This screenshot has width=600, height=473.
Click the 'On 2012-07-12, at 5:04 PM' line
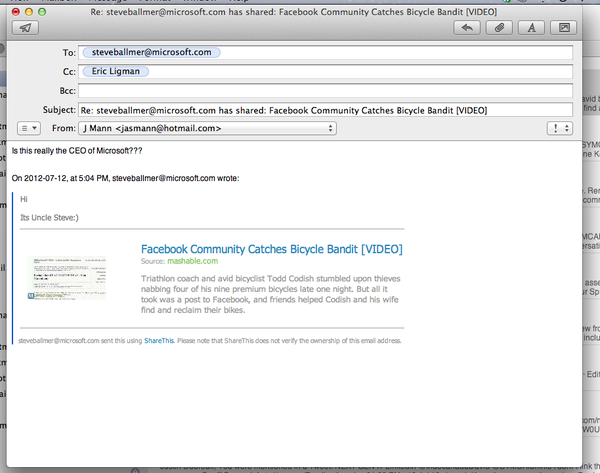point(126,178)
